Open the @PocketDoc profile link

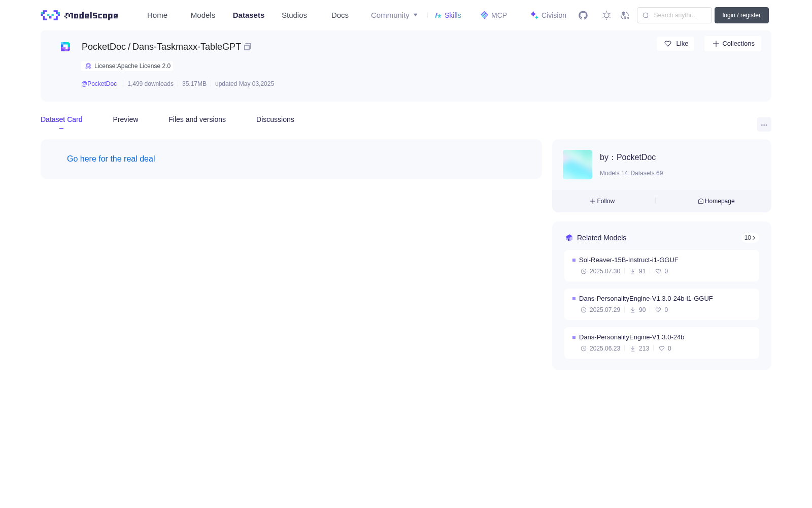(x=99, y=84)
